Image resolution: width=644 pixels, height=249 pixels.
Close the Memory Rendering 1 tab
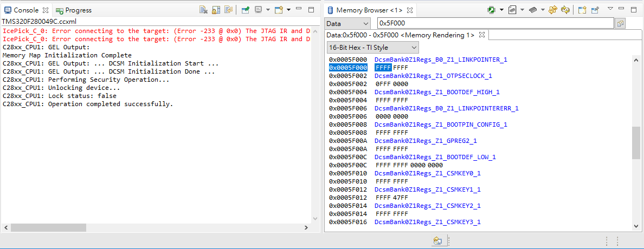coord(482,35)
